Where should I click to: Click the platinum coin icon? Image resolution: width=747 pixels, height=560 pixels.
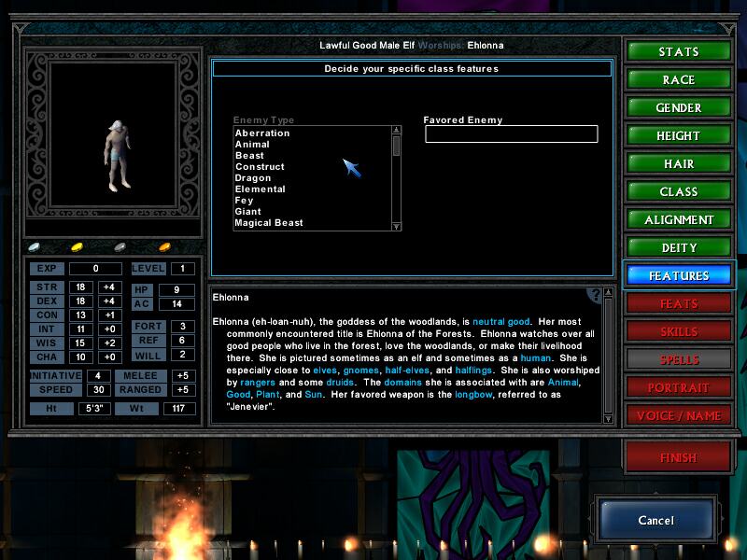pyautogui.click(x=35, y=247)
